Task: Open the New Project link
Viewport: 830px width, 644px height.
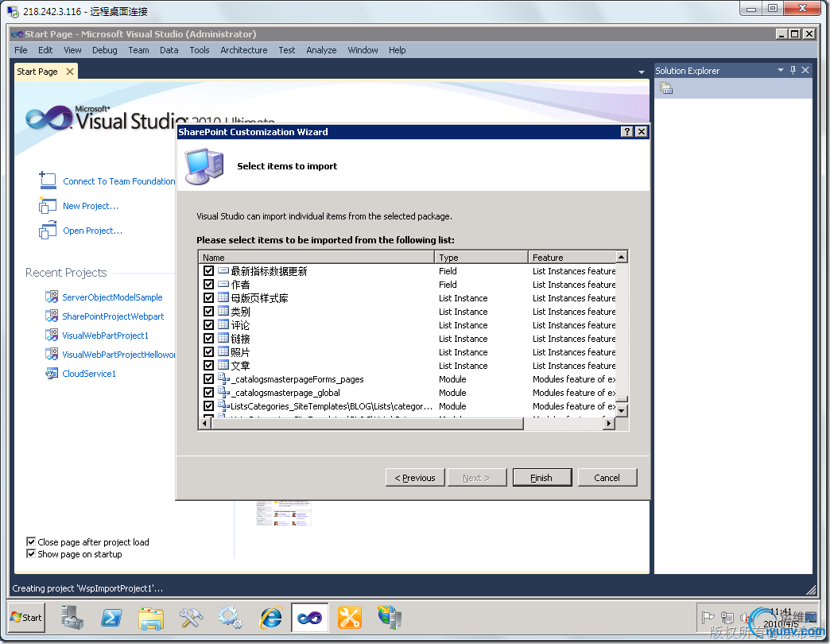Action: tap(91, 206)
